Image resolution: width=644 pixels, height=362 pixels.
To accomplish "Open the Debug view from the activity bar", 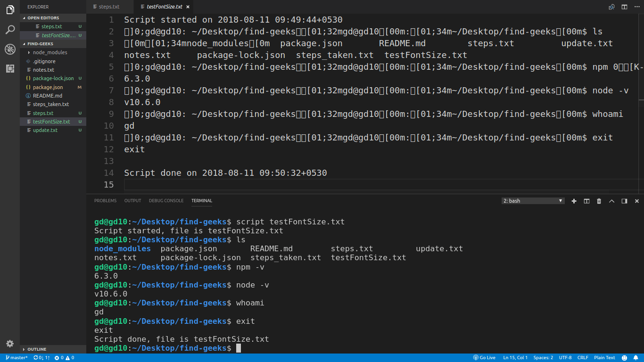I will (10, 49).
